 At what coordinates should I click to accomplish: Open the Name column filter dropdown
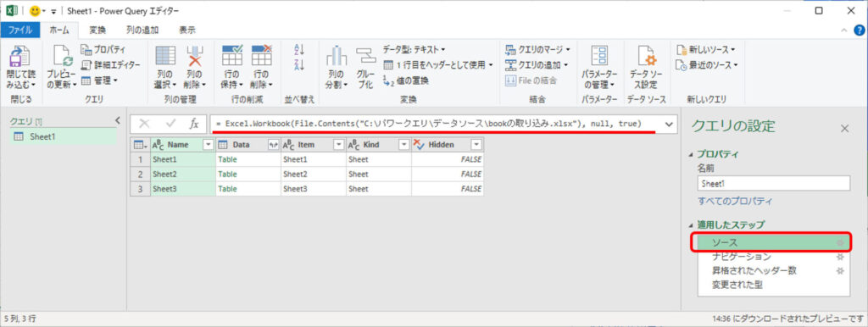209,144
